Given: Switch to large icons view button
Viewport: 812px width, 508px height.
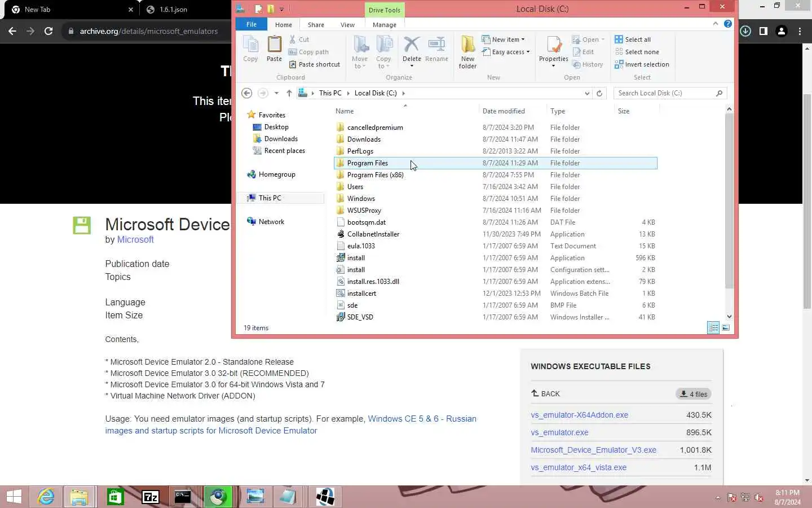Looking at the screenshot, I should (x=726, y=328).
